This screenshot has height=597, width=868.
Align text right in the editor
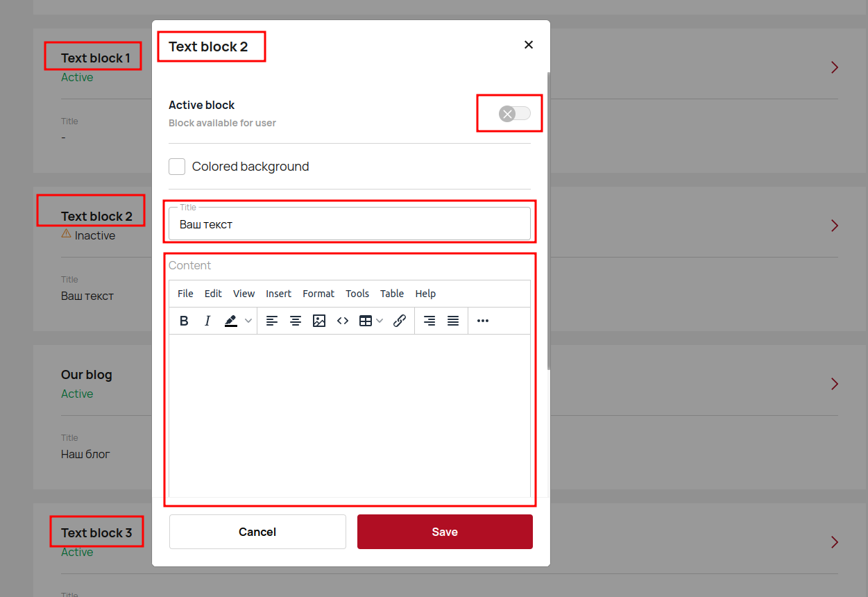tap(429, 321)
